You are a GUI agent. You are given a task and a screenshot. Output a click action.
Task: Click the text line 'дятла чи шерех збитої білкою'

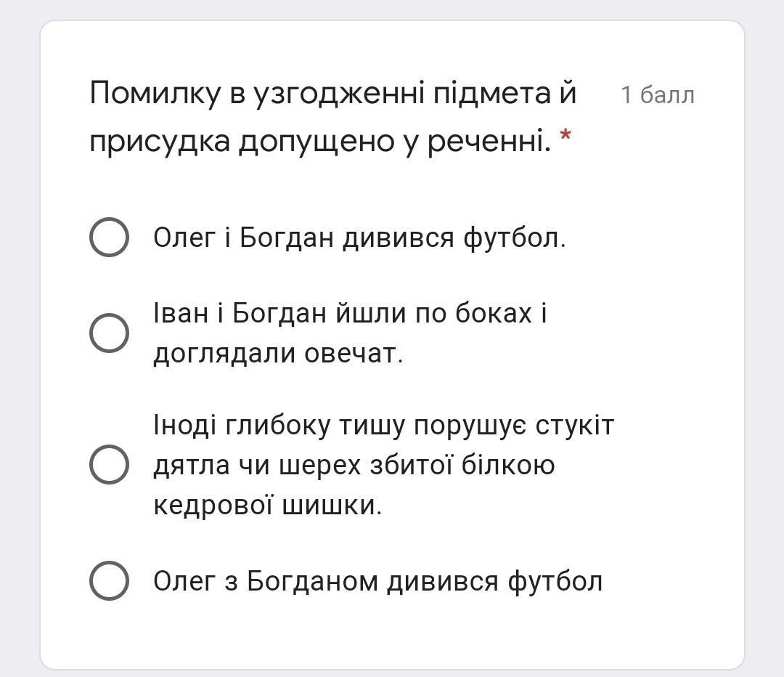pos(354,466)
